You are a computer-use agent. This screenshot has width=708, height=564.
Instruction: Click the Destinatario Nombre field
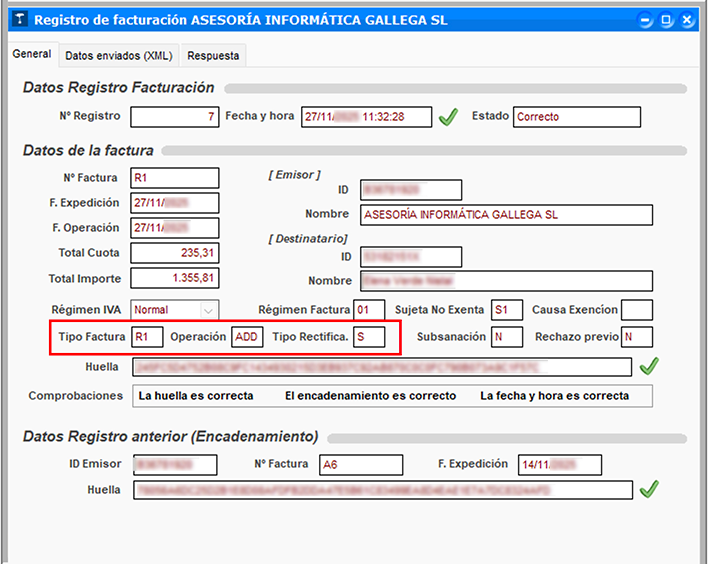(506, 281)
